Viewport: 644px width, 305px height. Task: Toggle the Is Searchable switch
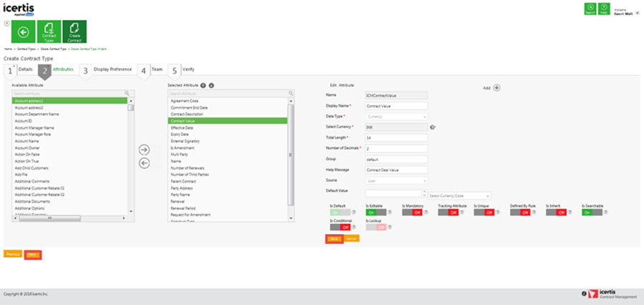(x=592, y=212)
